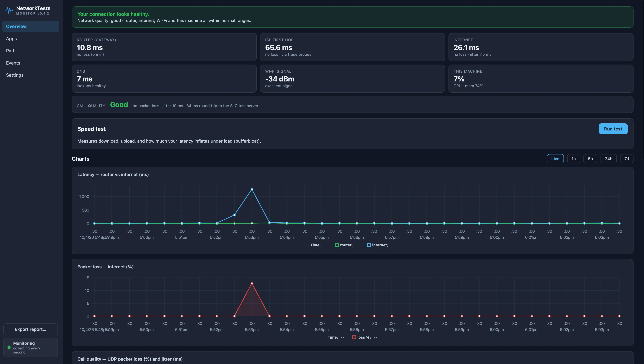Image resolution: width=644 pixels, height=364 pixels.
Task: Click 'Your connection looks healthy.' banner heading
Action: click(x=113, y=14)
